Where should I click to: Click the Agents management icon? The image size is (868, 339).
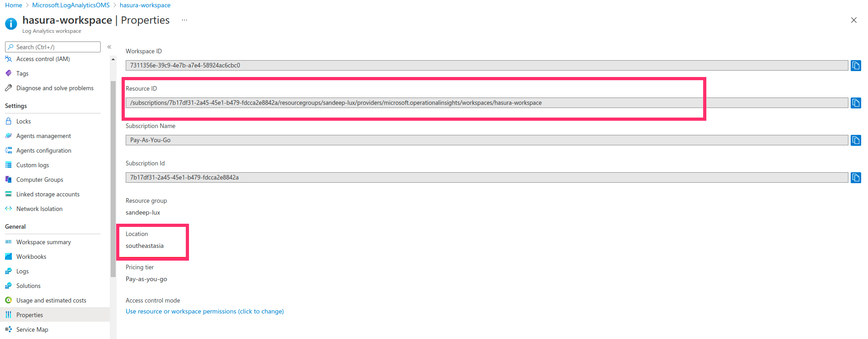pyautogui.click(x=8, y=136)
